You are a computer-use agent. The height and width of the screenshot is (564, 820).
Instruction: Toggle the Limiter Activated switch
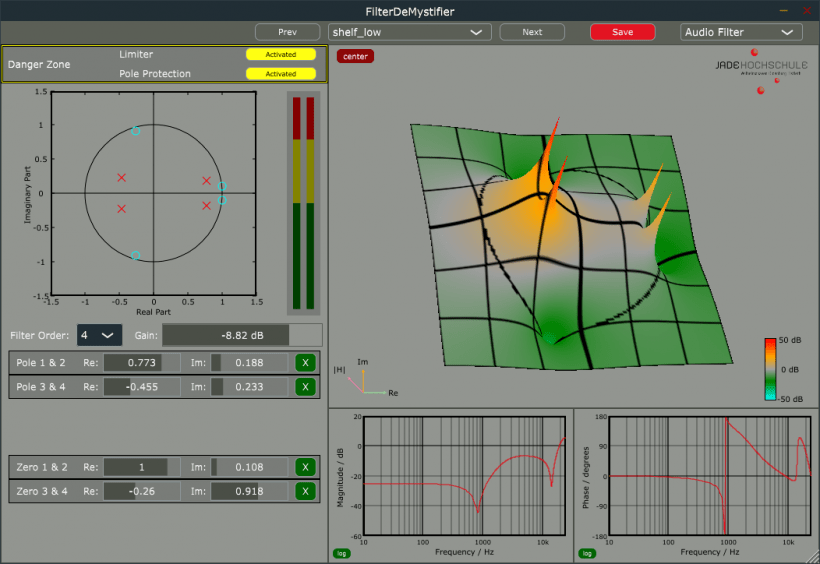(x=280, y=55)
